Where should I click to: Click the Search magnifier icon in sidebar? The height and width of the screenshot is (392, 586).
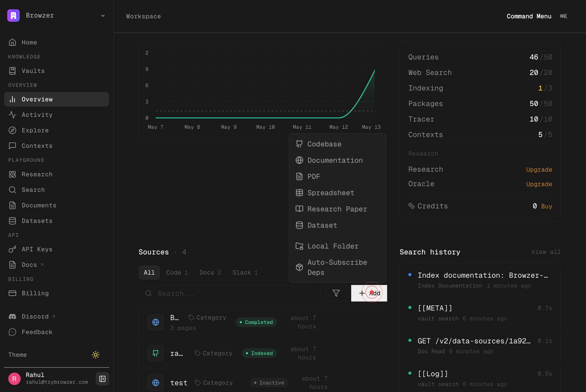coord(12,190)
